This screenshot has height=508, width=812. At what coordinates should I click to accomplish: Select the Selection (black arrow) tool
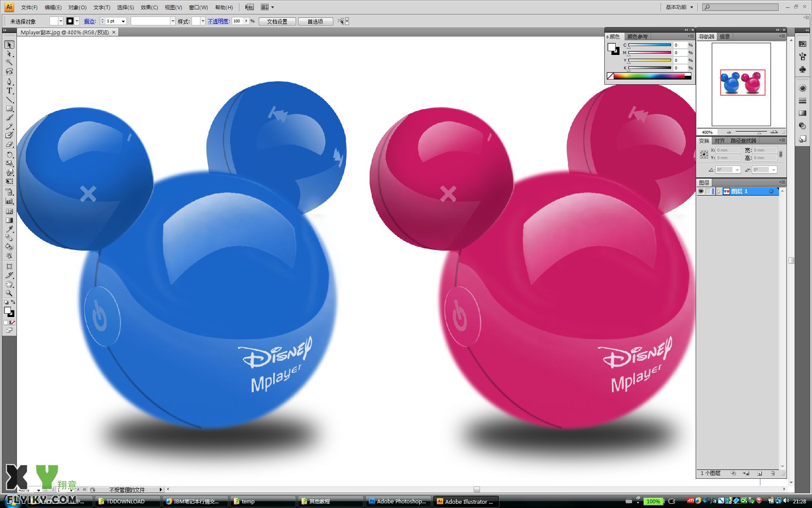[x=9, y=45]
